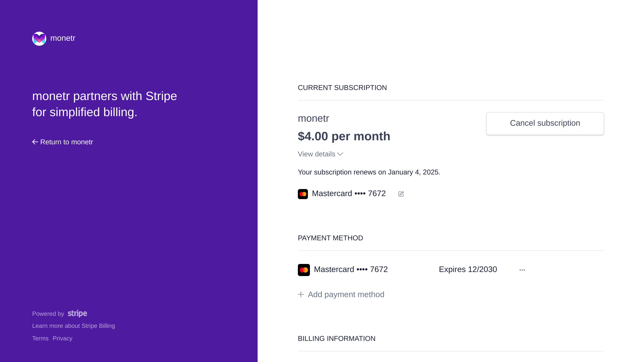Click Cancel subscription button
644x362 pixels.
(545, 123)
